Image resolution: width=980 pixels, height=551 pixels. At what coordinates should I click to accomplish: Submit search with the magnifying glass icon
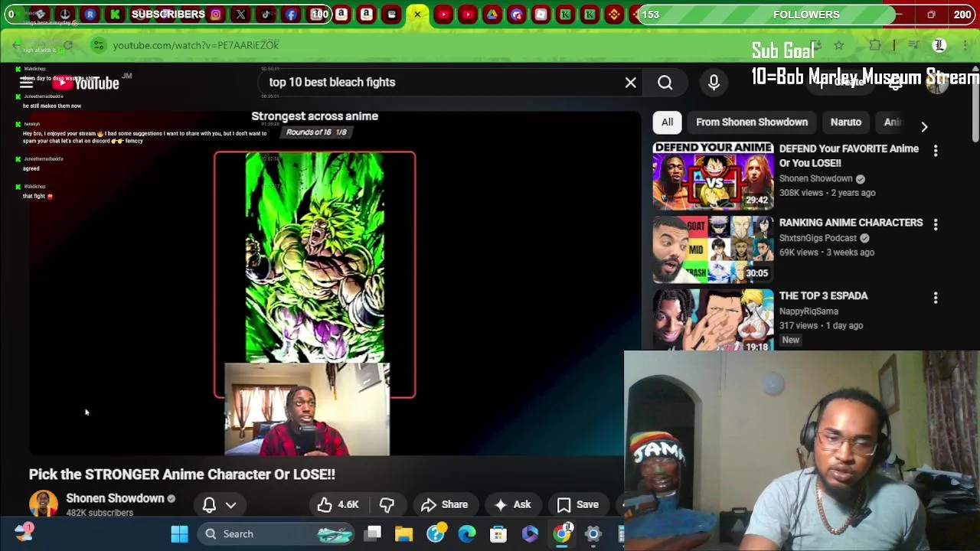(x=665, y=82)
